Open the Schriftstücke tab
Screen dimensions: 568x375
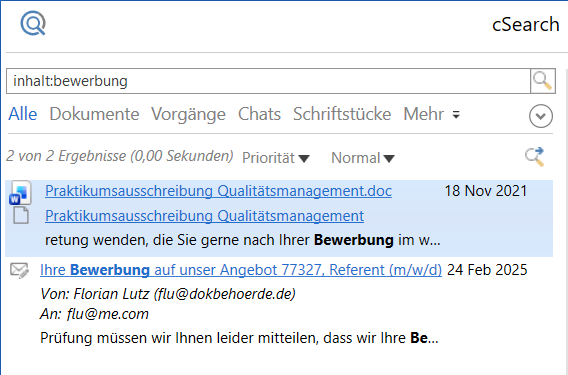click(342, 114)
